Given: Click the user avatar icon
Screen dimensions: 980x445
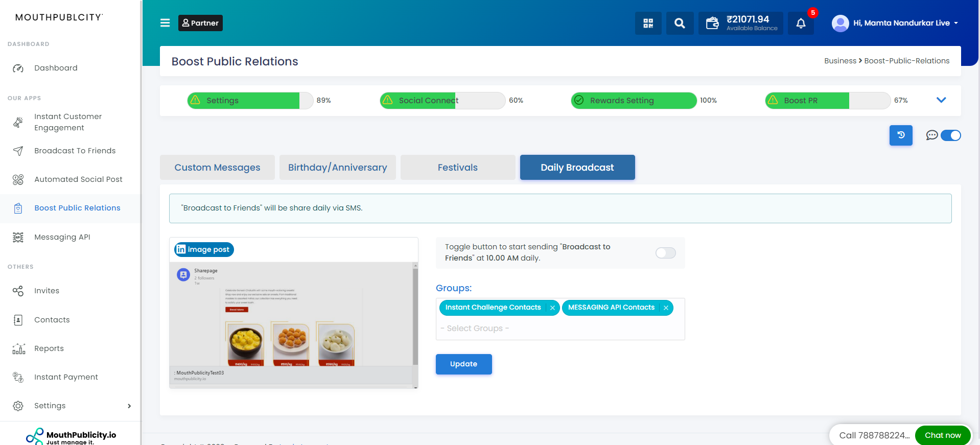Looking at the screenshot, I should (840, 23).
